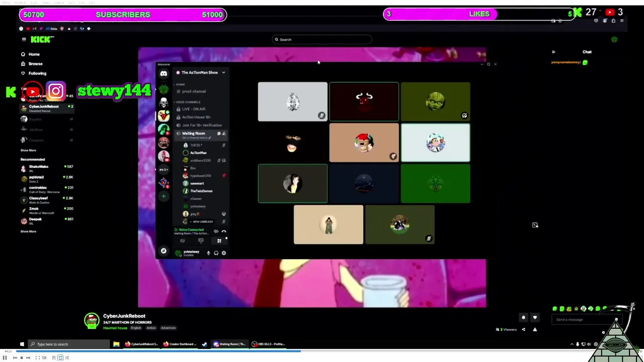
Task: Show hidden system tray icons chevron
Action: pos(572,344)
